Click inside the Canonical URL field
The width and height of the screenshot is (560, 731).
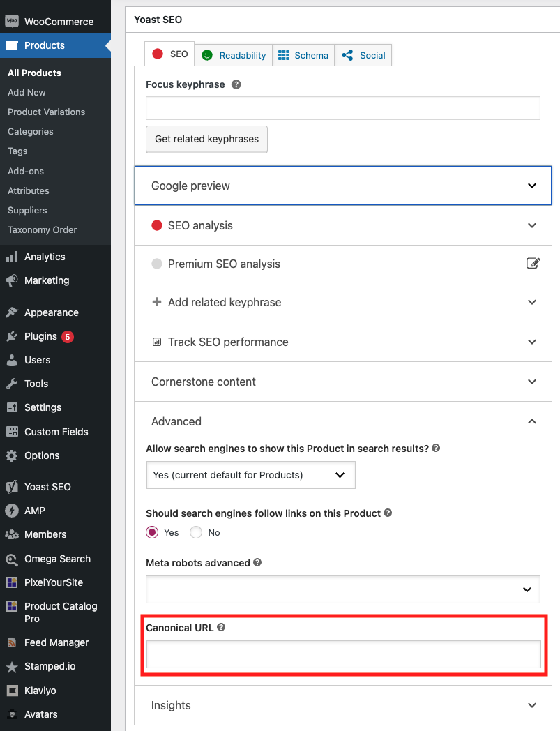coord(343,654)
